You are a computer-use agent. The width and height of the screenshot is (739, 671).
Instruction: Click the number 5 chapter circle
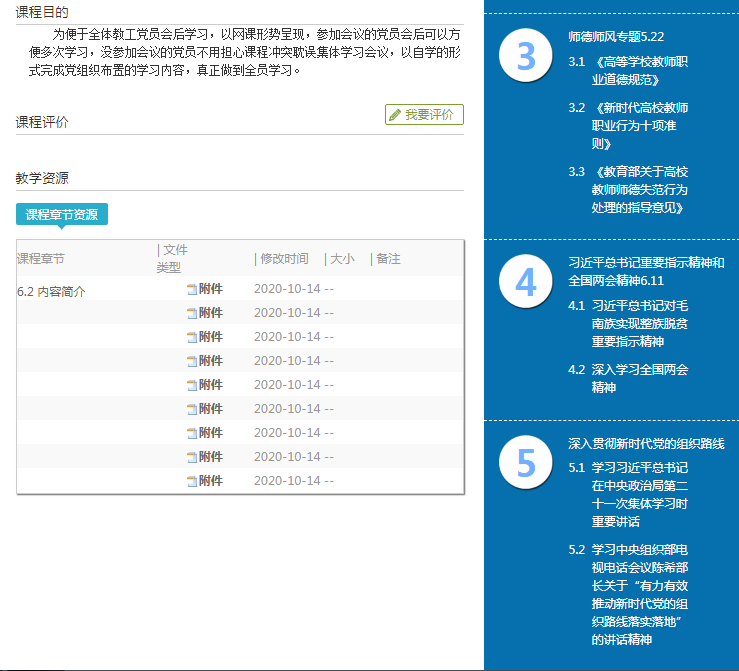(x=526, y=463)
